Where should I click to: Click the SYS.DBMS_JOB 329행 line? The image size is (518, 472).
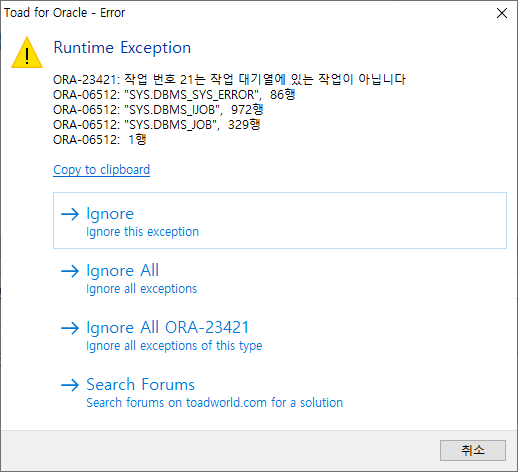tap(156, 125)
